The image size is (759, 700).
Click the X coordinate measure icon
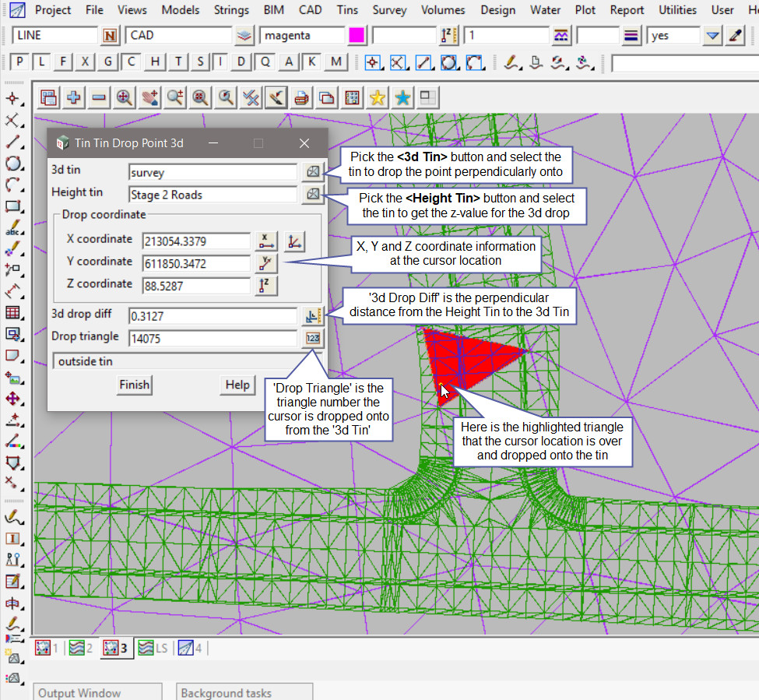[x=266, y=241]
